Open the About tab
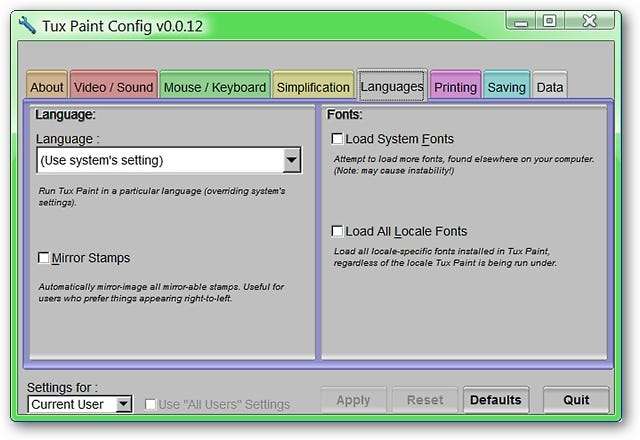The height and width of the screenshot is (440, 640). tap(47, 85)
